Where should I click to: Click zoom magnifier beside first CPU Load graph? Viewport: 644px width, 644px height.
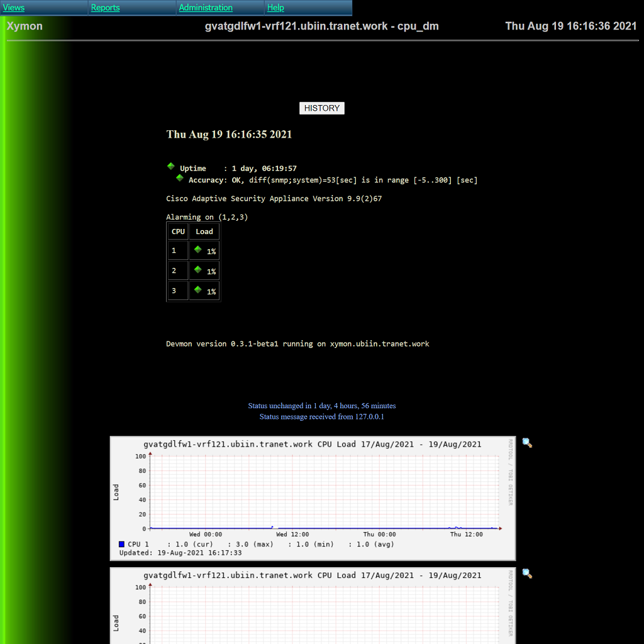tap(527, 443)
